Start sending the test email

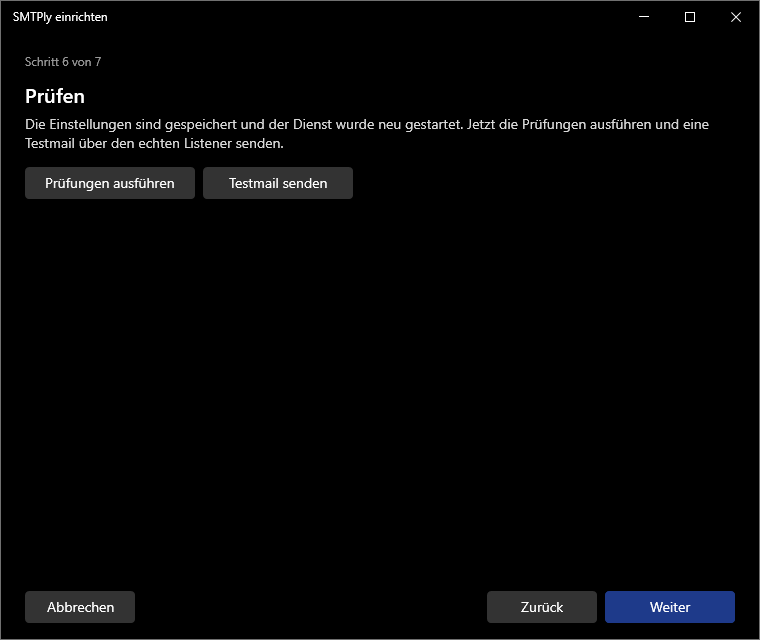pyautogui.click(x=278, y=183)
